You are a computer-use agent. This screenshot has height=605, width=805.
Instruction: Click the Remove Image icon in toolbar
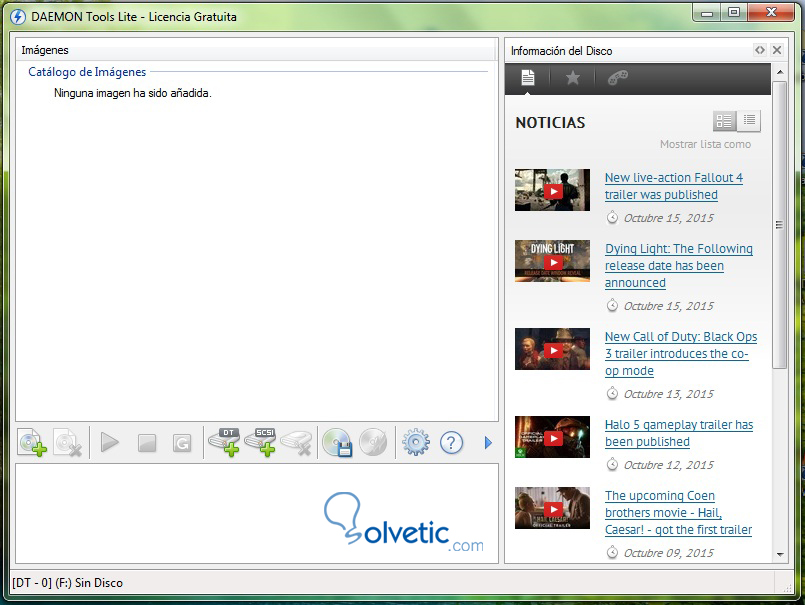tap(68, 442)
